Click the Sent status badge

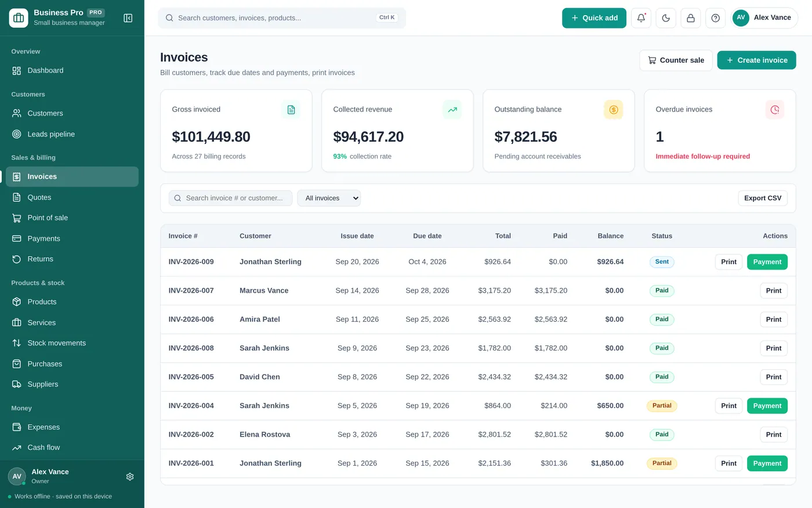[662, 262]
